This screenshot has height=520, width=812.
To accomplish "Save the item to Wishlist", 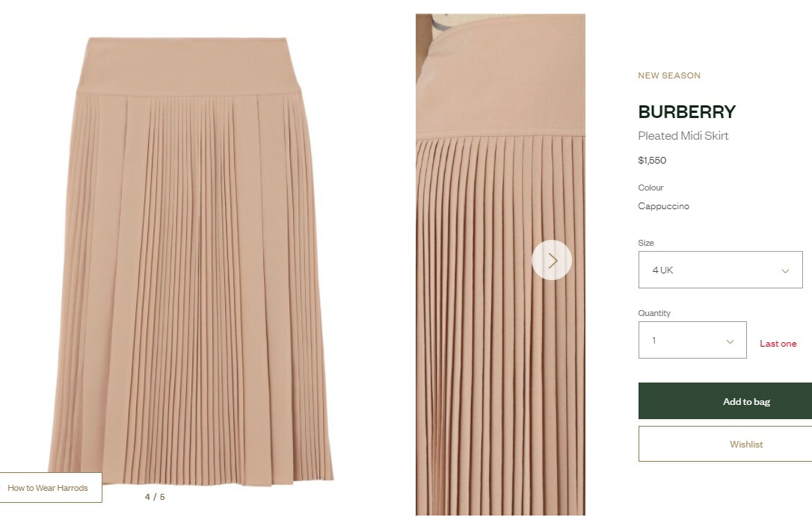I will tap(725, 444).
